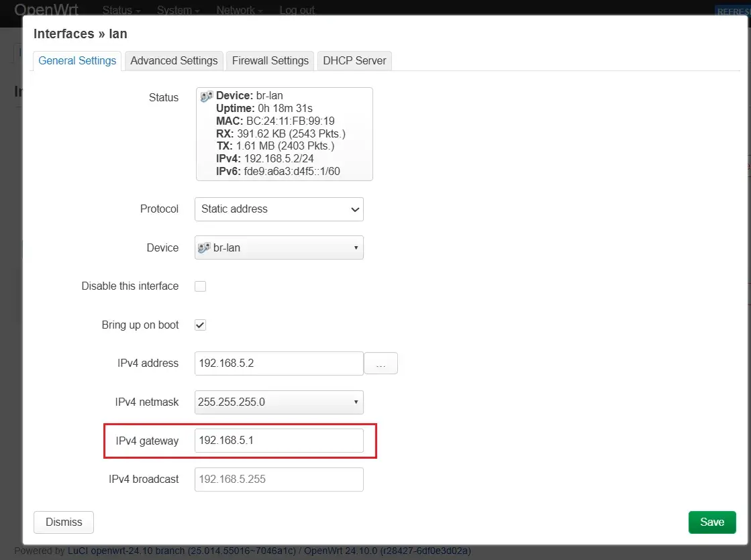The height and width of the screenshot is (560, 751).
Task: Switch to the Advanced Settings tab
Action: pyautogui.click(x=174, y=60)
